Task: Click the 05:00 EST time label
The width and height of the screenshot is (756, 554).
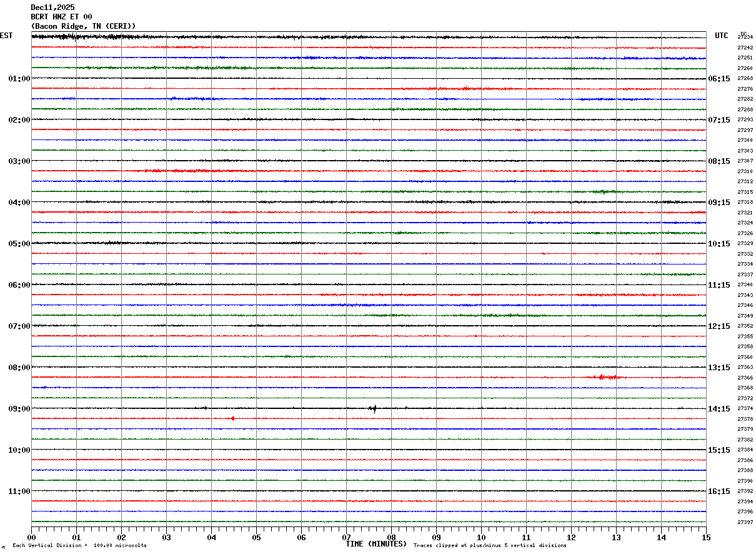Action: [x=19, y=244]
